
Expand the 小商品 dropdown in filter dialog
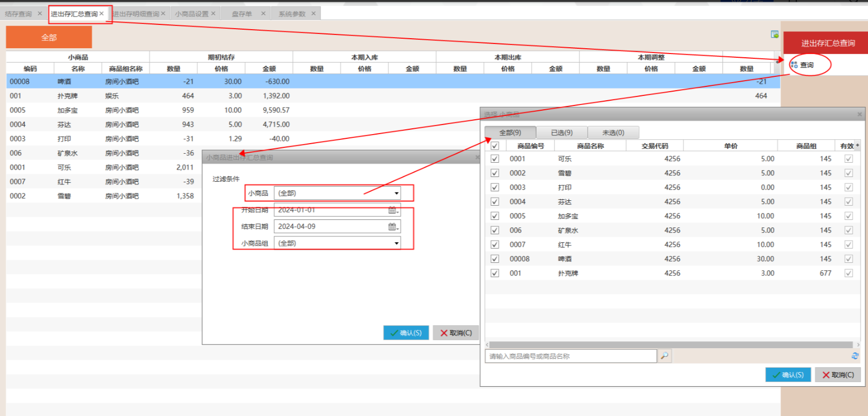click(x=396, y=193)
